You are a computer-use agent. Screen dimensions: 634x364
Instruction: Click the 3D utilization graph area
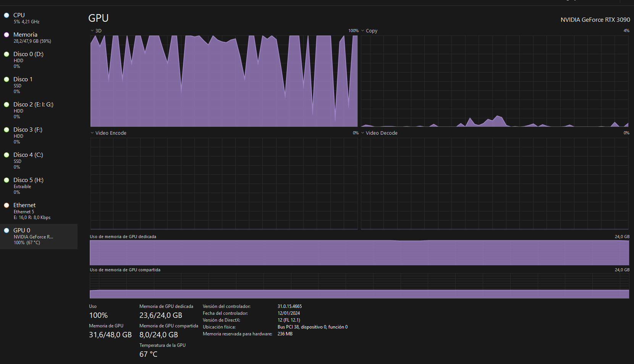[224, 81]
